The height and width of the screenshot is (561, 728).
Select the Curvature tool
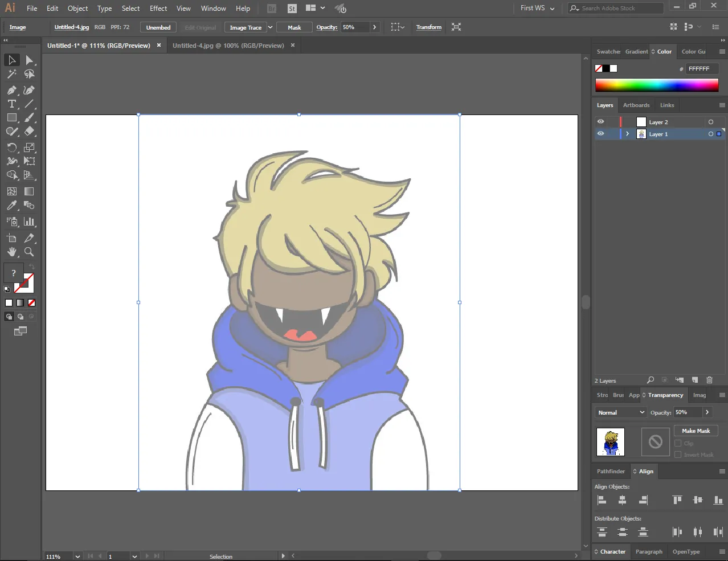pyautogui.click(x=30, y=90)
